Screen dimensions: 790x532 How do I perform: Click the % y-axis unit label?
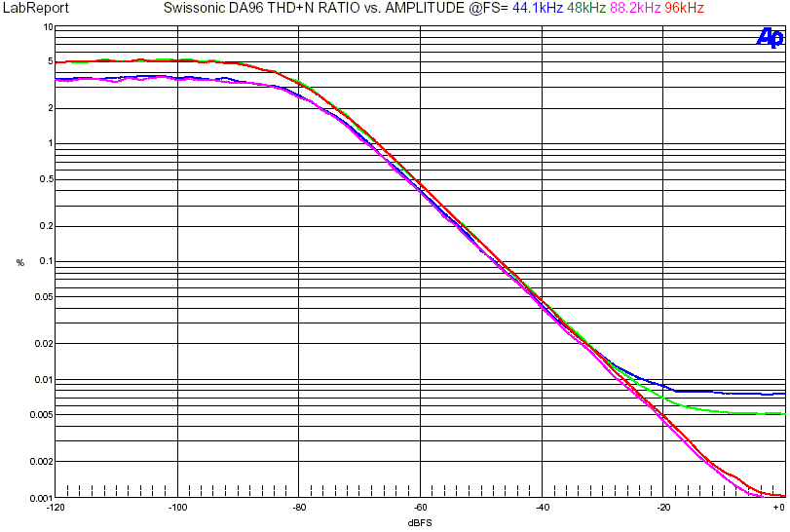tap(20, 262)
